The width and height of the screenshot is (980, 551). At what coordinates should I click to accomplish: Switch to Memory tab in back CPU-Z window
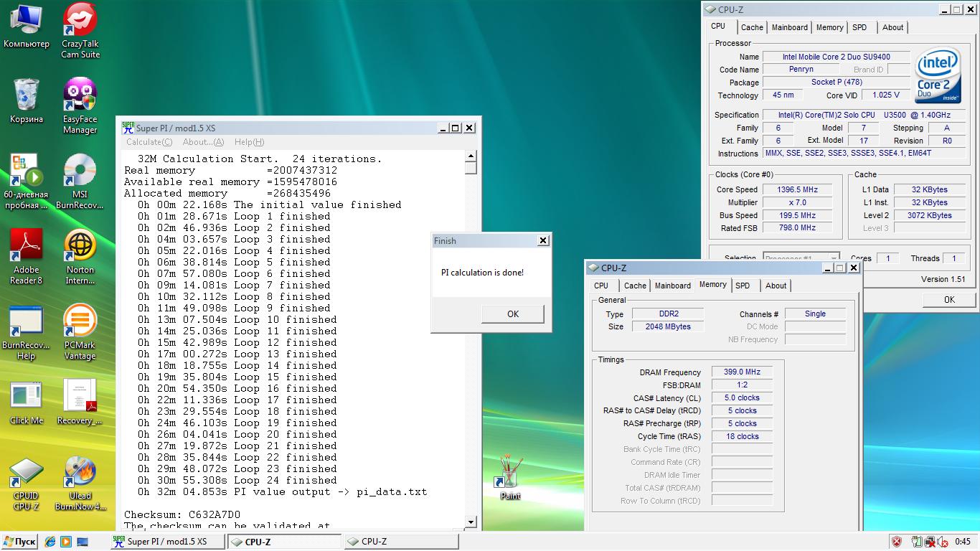(x=830, y=27)
